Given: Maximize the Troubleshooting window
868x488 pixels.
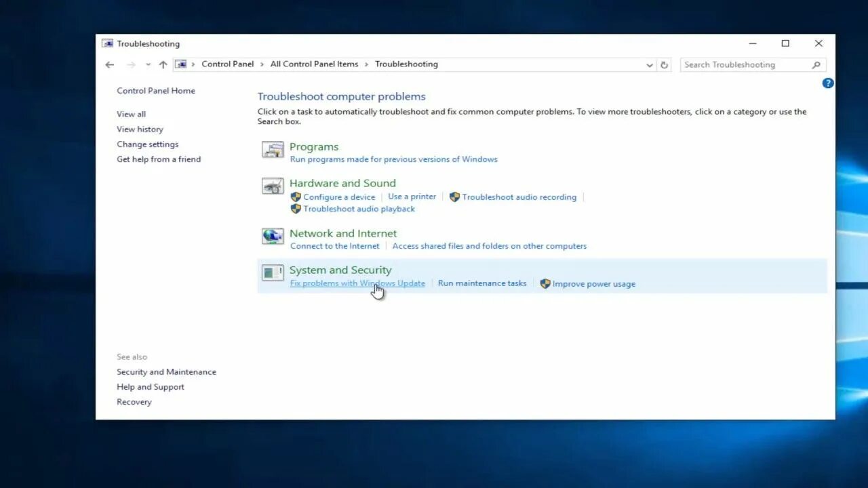Looking at the screenshot, I should (785, 43).
